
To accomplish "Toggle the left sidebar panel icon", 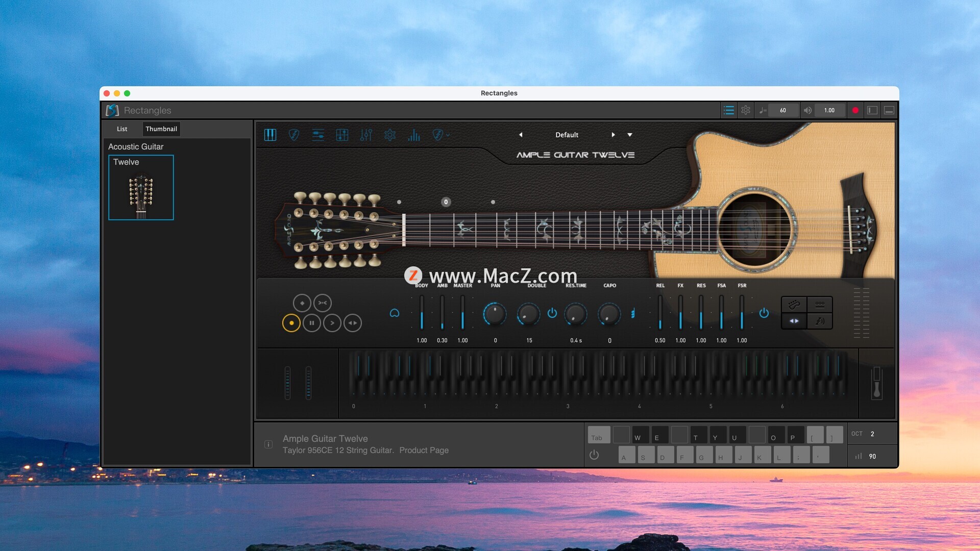I will [872, 110].
